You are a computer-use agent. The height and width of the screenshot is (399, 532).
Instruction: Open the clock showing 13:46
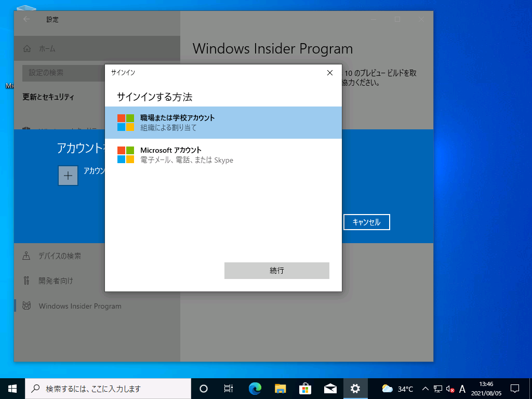coord(486,389)
